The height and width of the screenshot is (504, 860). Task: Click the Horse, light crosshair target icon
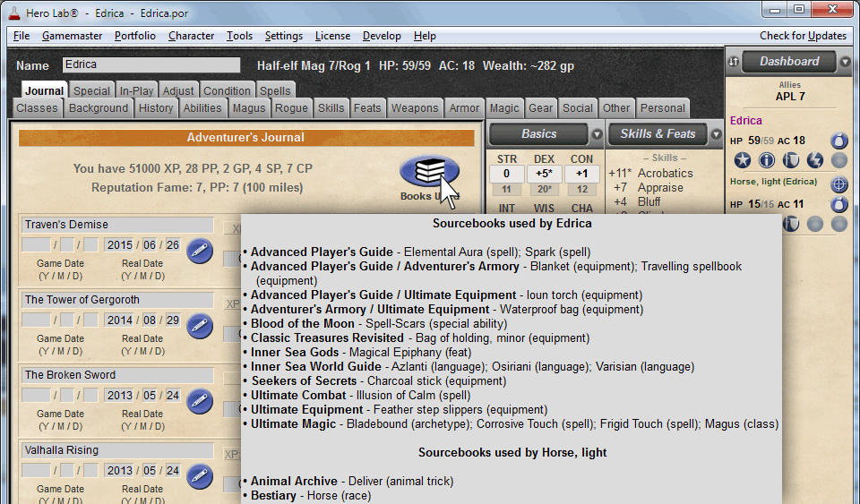[838, 184]
